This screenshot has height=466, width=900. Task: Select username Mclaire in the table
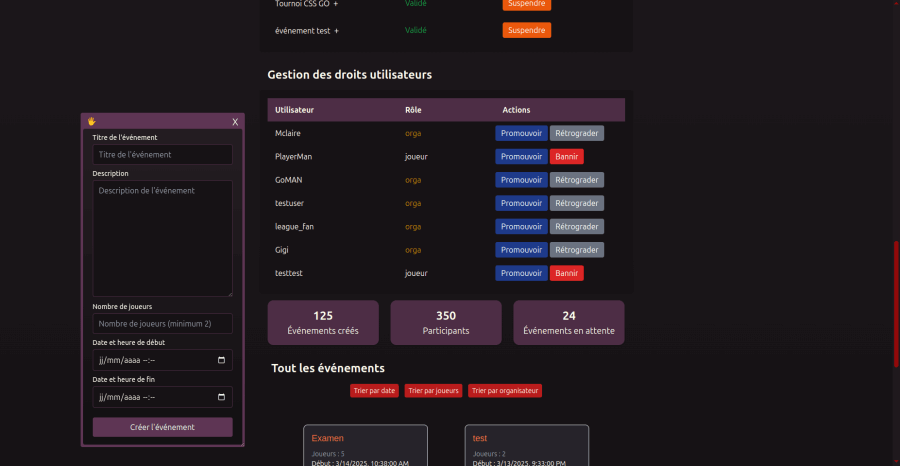pos(288,133)
